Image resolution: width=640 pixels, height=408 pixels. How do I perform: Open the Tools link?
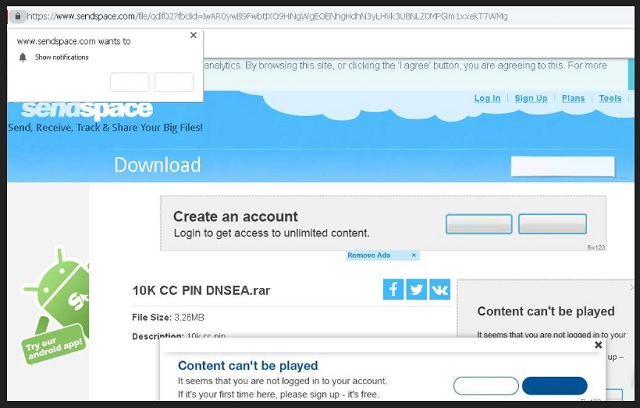coord(610,98)
